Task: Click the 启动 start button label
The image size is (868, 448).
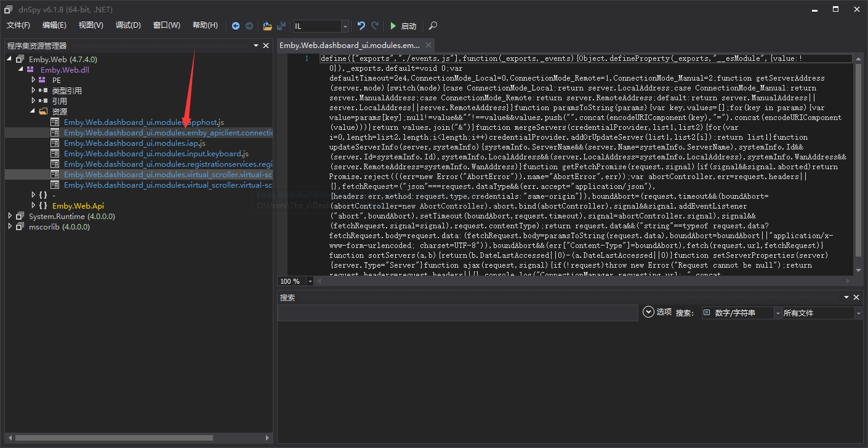Action: click(409, 26)
